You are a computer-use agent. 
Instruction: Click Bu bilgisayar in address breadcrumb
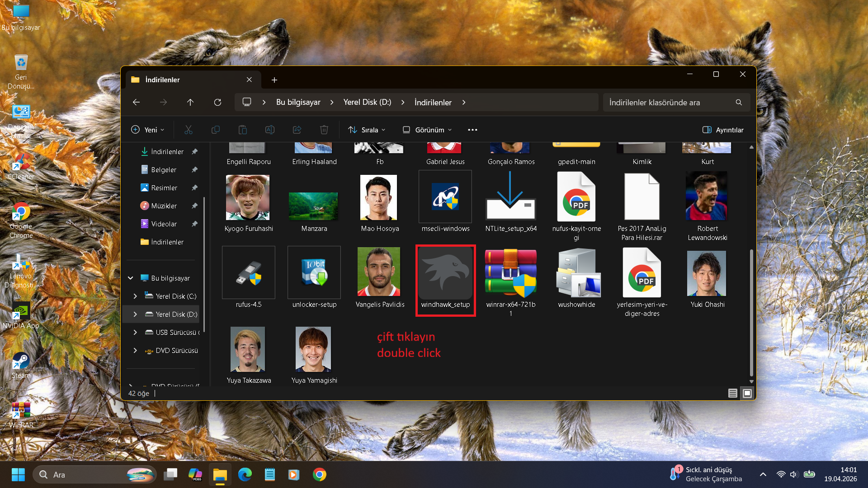pos(298,102)
